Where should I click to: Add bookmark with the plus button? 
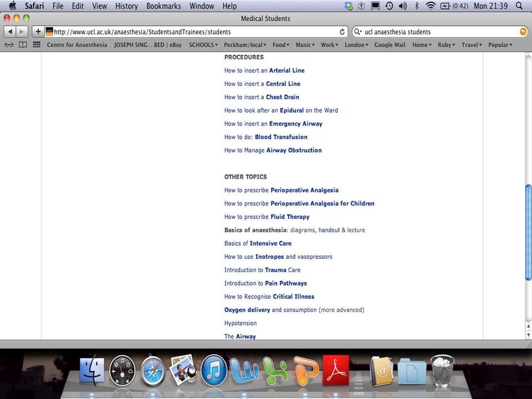point(38,32)
